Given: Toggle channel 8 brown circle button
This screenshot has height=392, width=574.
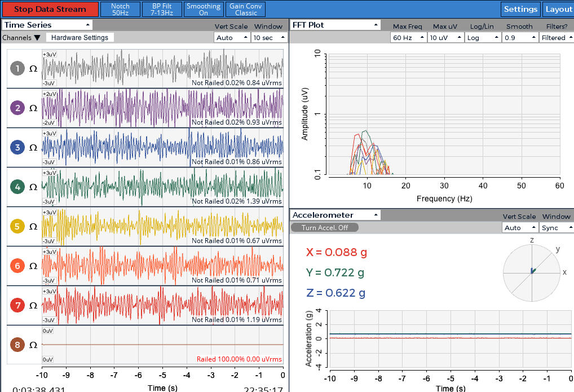Looking at the screenshot, I should (17, 345).
